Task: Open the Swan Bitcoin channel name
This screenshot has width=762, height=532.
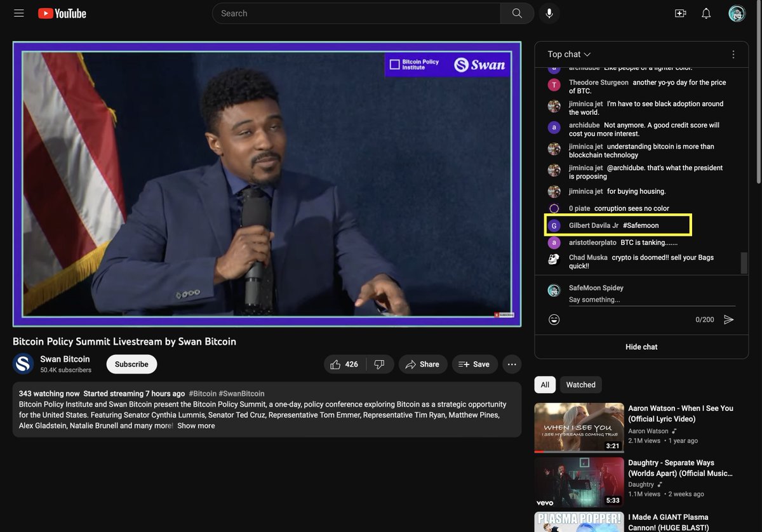Action: (65, 359)
